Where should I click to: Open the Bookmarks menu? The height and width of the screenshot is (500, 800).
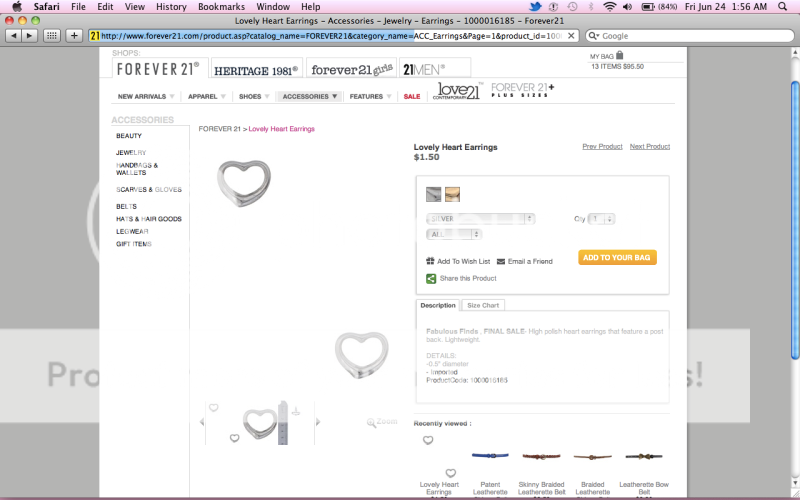[221, 7]
